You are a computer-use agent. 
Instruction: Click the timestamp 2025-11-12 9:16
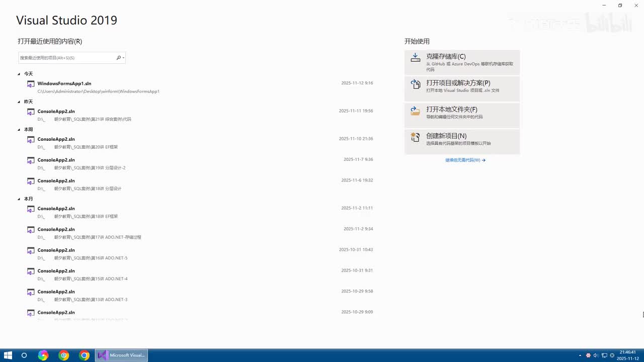(x=357, y=83)
